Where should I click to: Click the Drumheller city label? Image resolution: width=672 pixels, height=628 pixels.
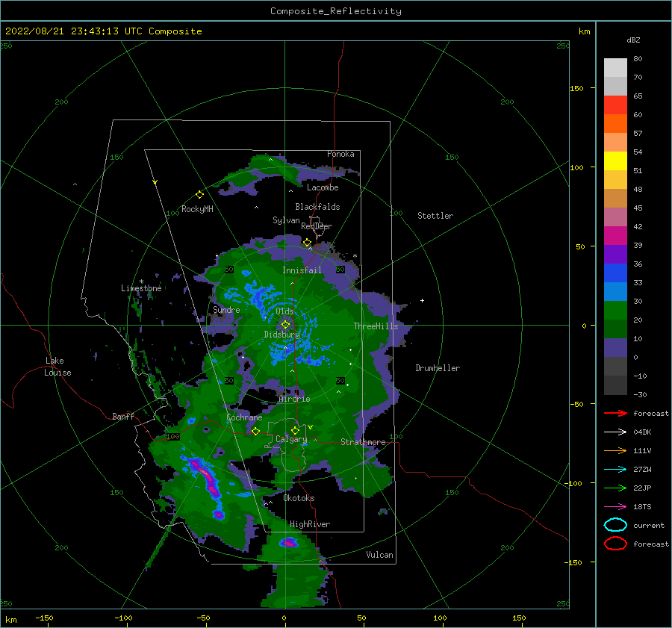[438, 368]
